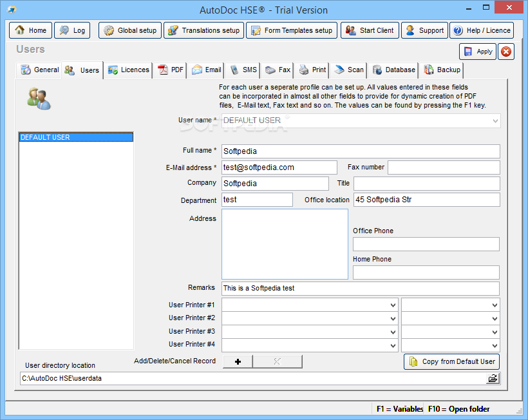
Task: Open the Backup settings tab
Action: [x=442, y=70]
